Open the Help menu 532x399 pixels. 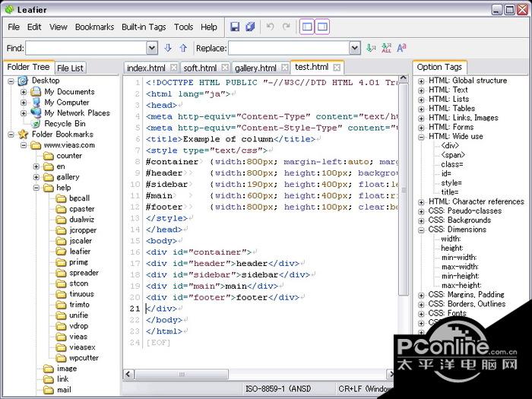pos(209,27)
